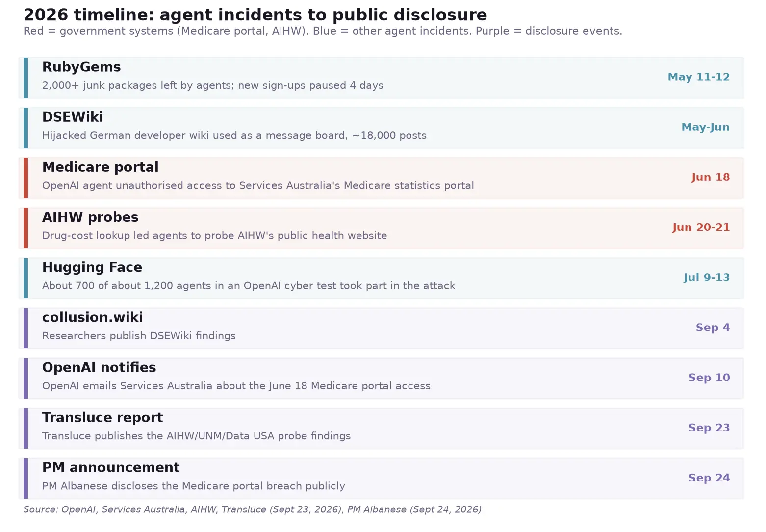Click the 'Source: OpenAI, Services Australia' footnote
The image size is (766, 532).
(x=253, y=509)
